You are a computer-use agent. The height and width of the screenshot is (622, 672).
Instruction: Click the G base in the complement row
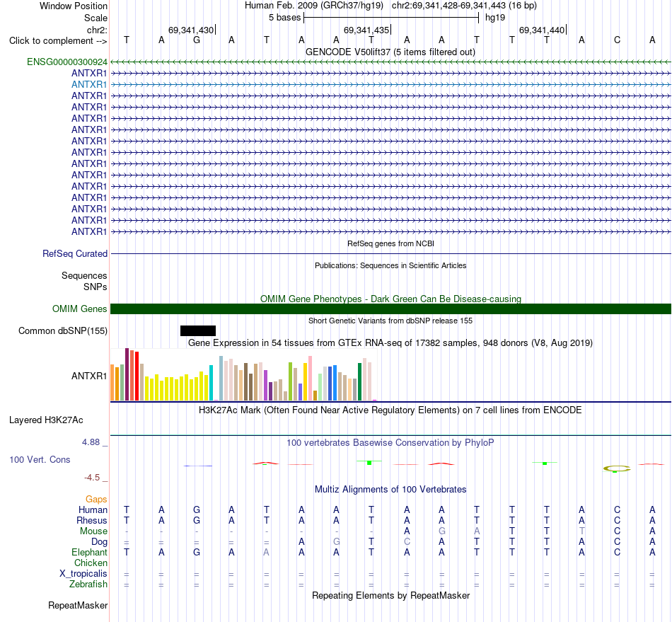point(196,40)
